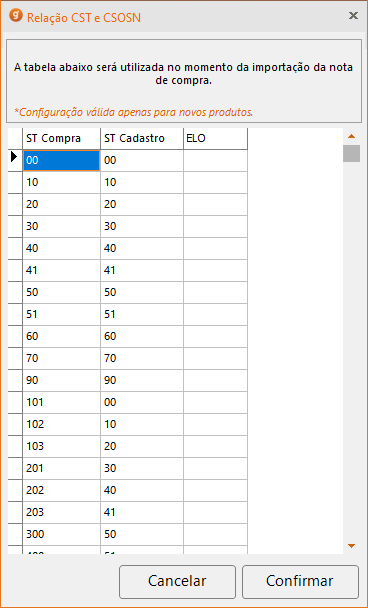Click the scroll up arrow of the table
The image size is (368, 608).
coord(351,136)
